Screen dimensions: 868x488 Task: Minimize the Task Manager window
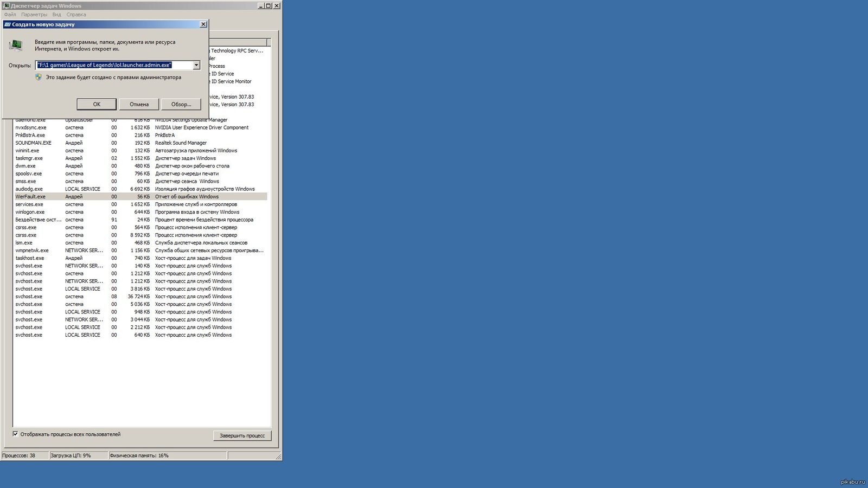click(x=260, y=6)
